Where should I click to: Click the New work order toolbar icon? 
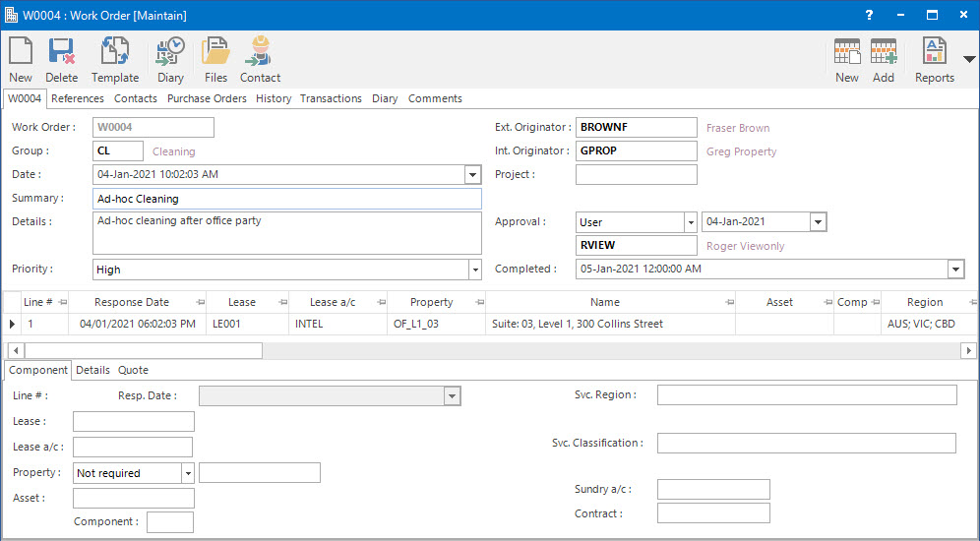21,59
